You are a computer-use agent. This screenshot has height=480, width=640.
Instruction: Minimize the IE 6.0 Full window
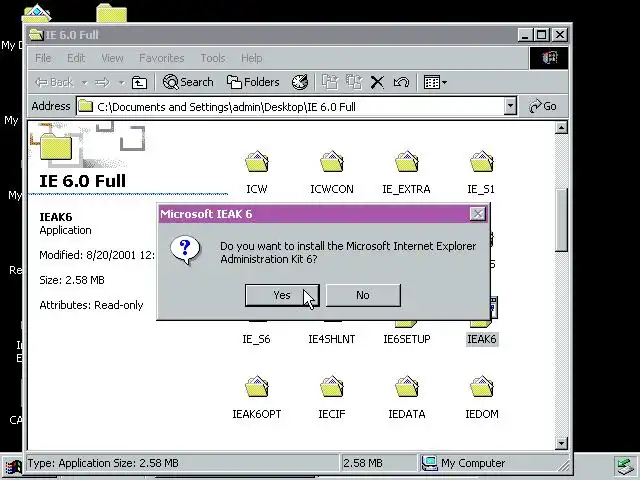pos(525,35)
